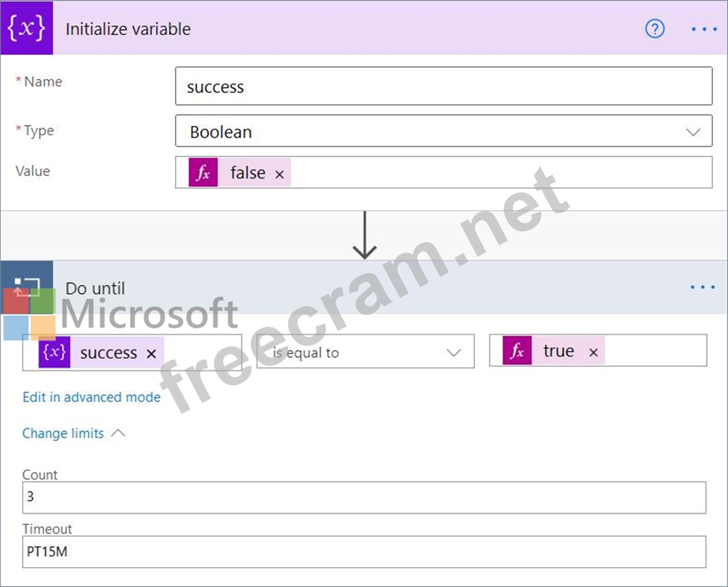The width and height of the screenshot is (728, 587).
Task: Remove the false expression from Value
Action: (x=280, y=174)
